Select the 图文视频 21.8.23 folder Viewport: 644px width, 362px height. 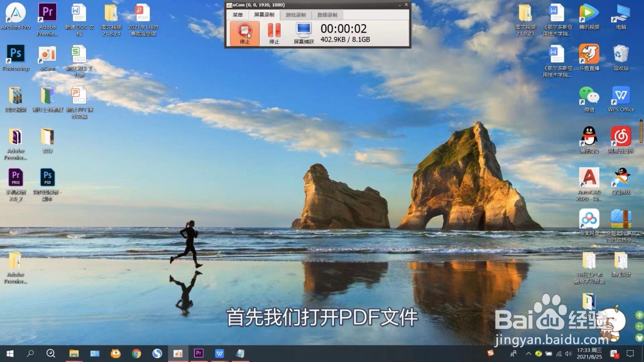click(525, 19)
